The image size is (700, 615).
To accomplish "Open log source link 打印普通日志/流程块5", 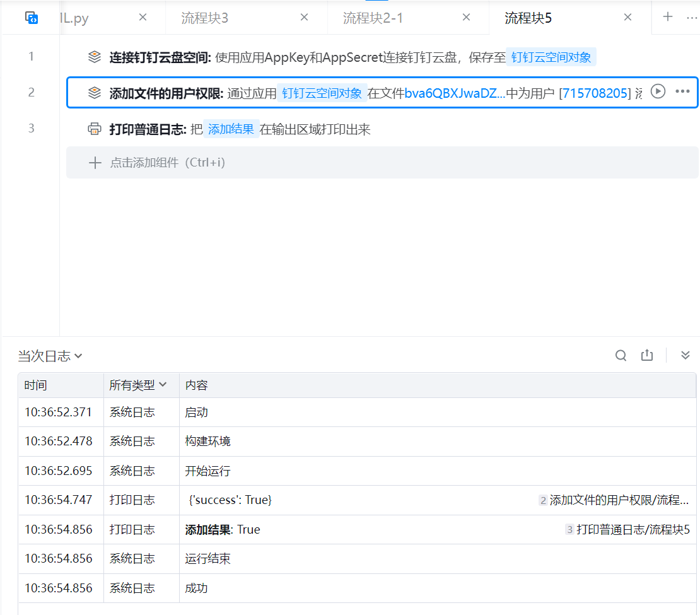I will [633, 529].
